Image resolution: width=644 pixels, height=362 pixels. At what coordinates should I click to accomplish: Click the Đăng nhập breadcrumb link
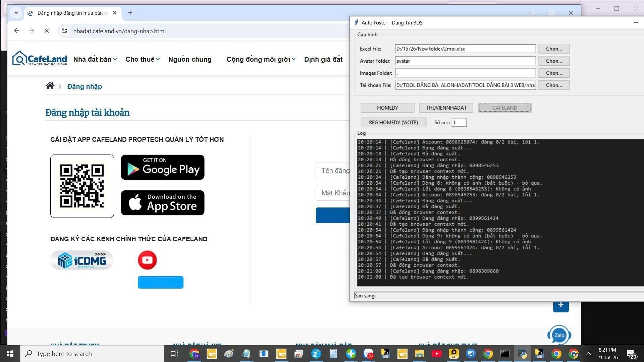click(85, 86)
